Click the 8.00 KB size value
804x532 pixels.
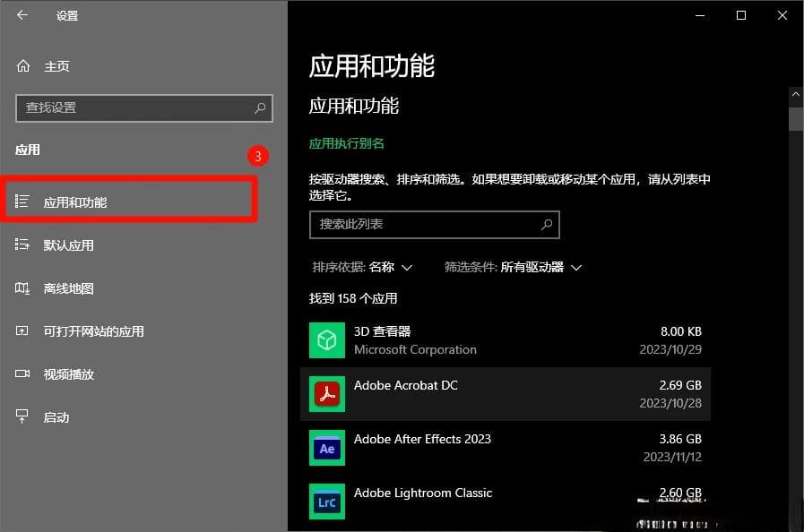coord(681,331)
